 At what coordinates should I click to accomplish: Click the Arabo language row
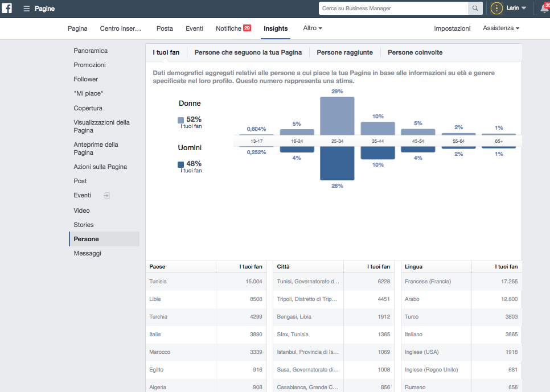click(461, 299)
